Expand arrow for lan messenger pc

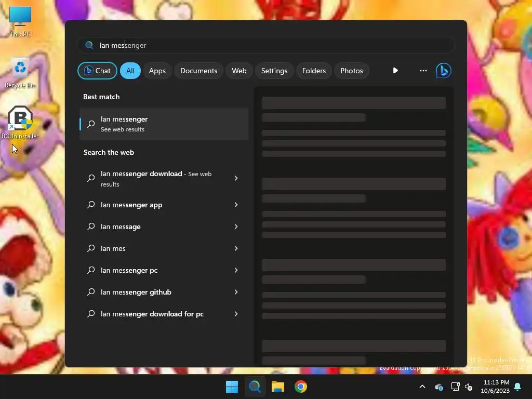pyautogui.click(x=236, y=270)
